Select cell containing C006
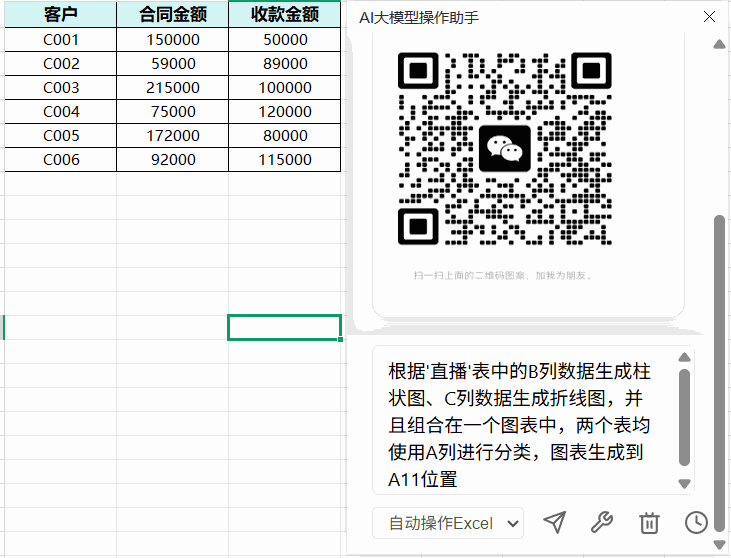 [x=61, y=159]
